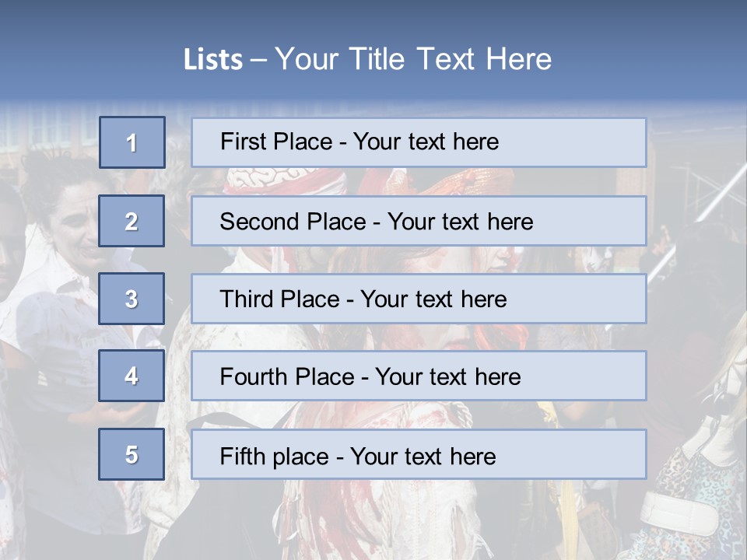Click the word First in first row
Screen dimensions: 747x560
click(237, 142)
